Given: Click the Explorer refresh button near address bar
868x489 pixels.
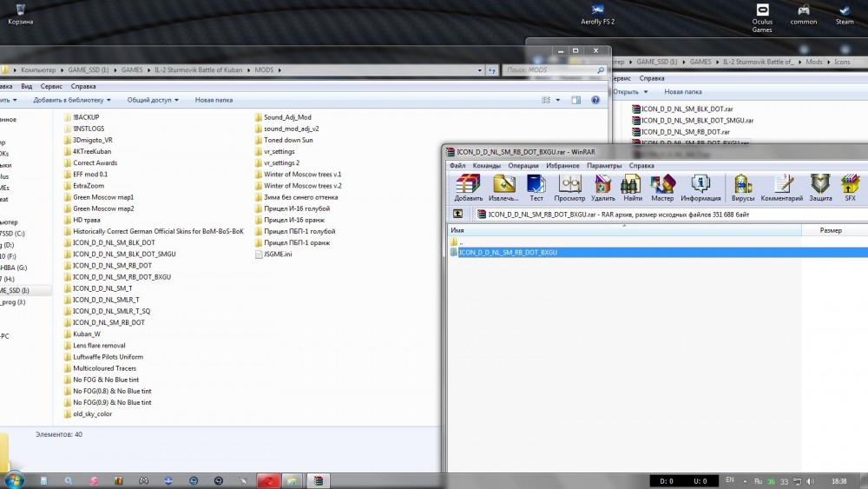Looking at the screenshot, I should (x=492, y=69).
